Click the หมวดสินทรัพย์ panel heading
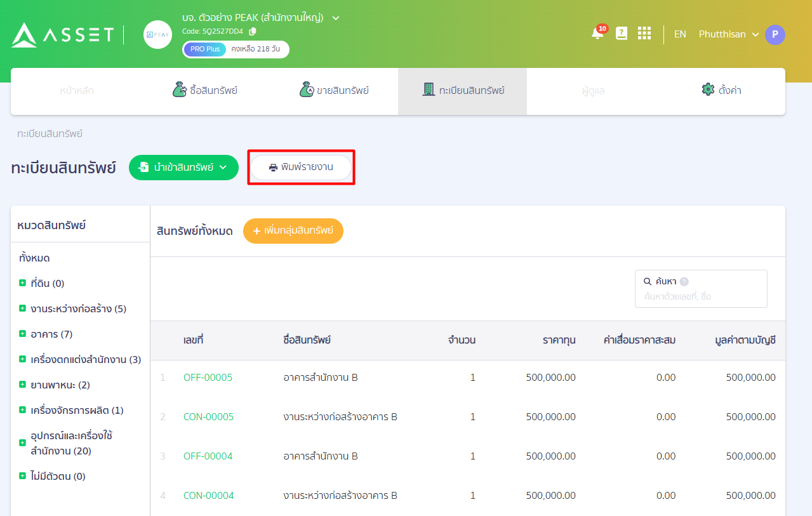Viewport: 812px width, 516px height. (51, 225)
